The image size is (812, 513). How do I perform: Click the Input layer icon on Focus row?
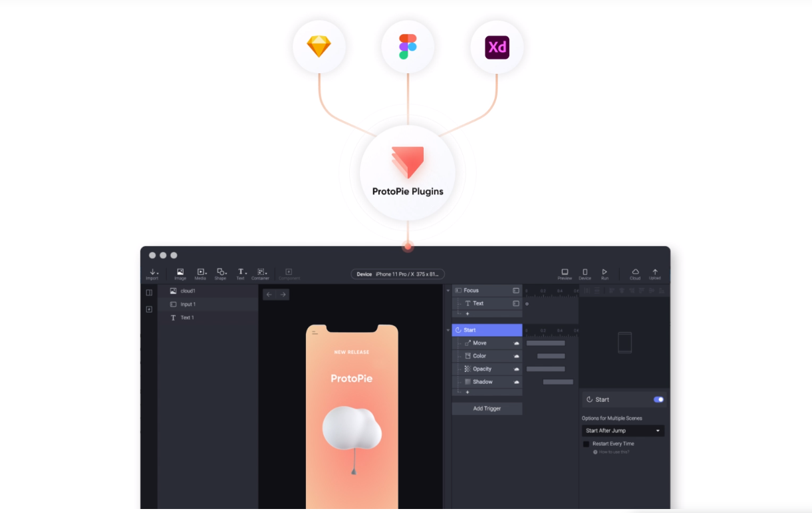pyautogui.click(x=516, y=291)
